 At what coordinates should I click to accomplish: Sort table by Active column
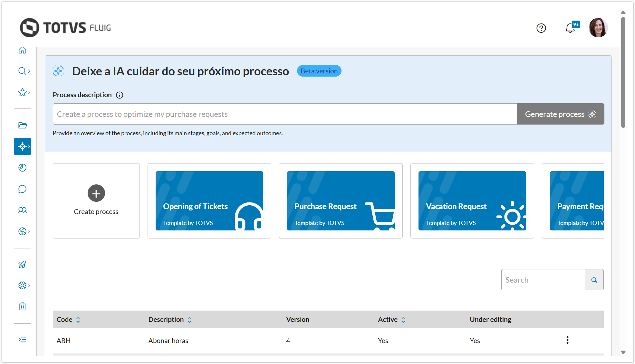point(403,320)
